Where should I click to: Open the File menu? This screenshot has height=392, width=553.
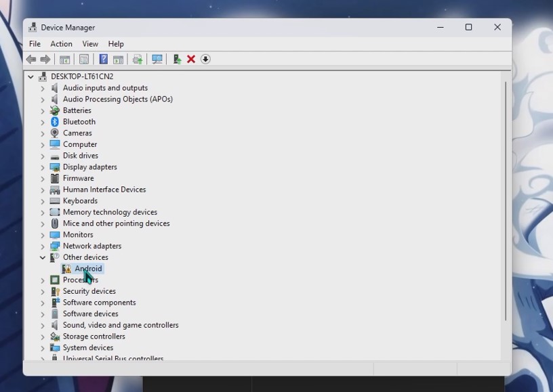pyautogui.click(x=35, y=44)
